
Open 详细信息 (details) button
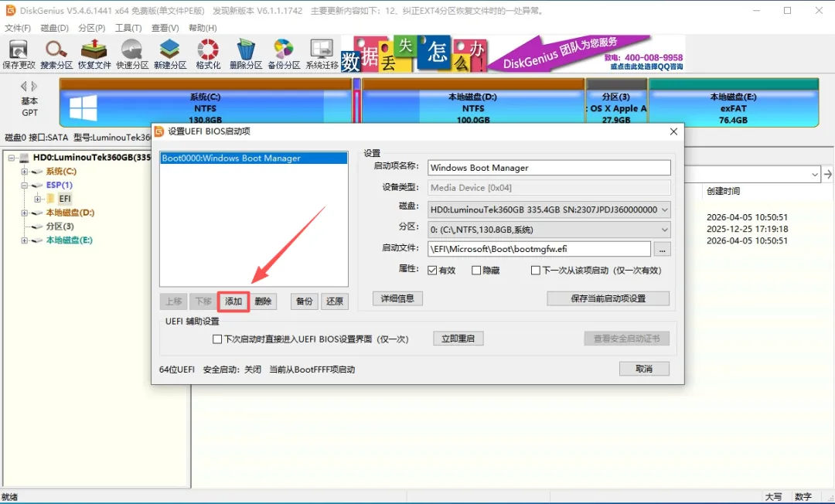pyautogui.click(x=398, y=298)
